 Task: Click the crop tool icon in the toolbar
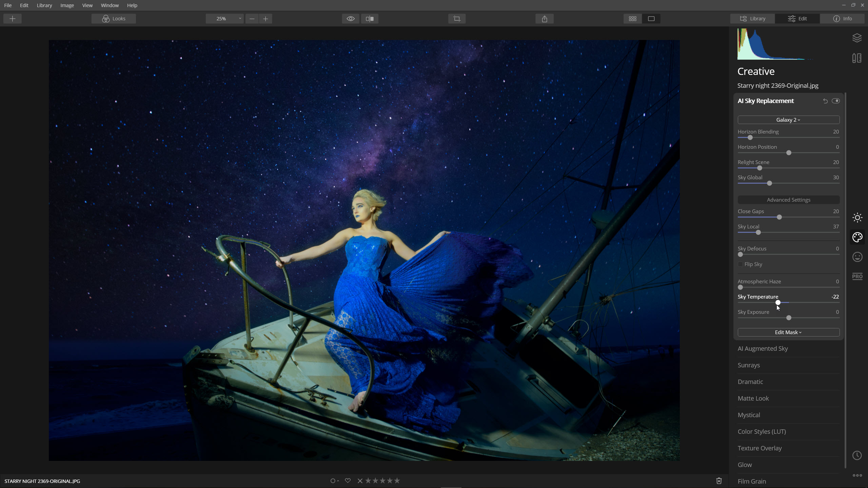pyautogui.click(x=457, y=19)
